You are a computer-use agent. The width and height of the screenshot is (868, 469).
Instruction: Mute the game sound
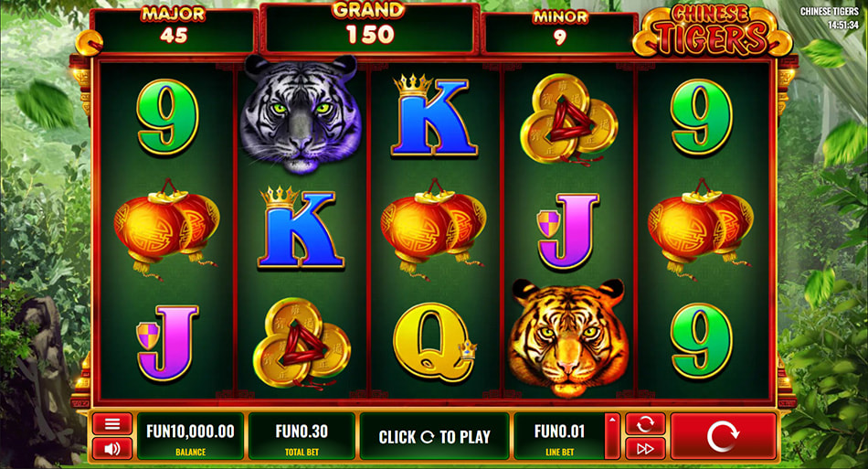tap(112, 448)
